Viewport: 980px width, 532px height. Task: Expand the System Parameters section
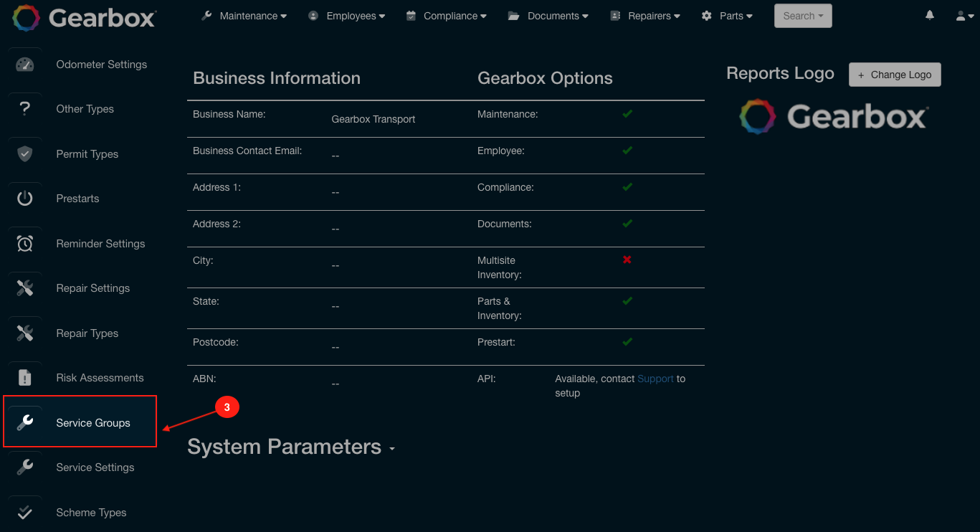click(x=291, y=447)
